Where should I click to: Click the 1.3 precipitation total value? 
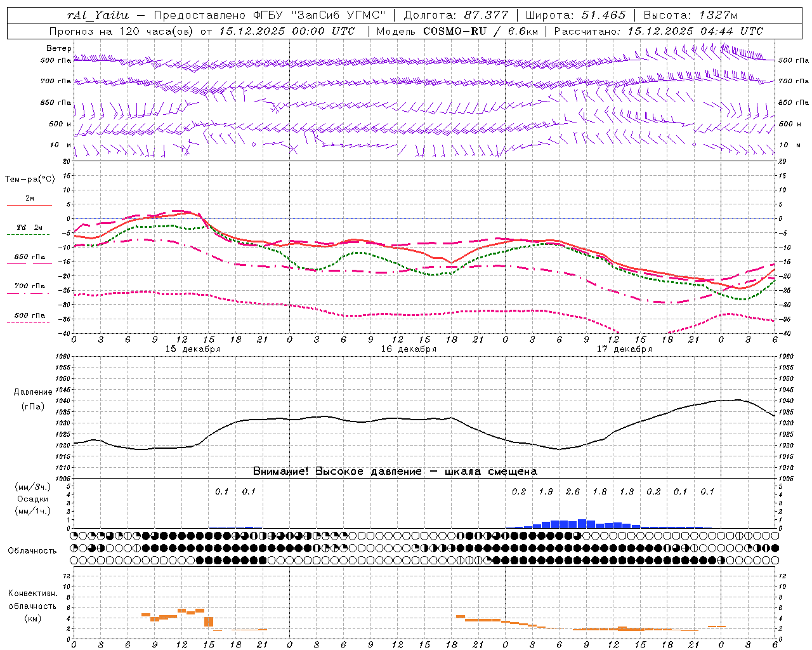click(x=627, y=491)
